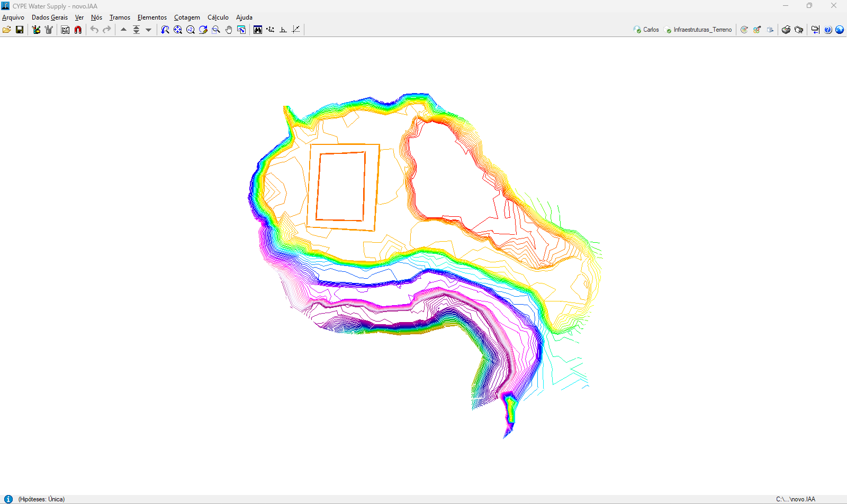The height and width of the screenshot is (504, 847).
Task: Click the info icon in status bar
Action: tap(8, 499)
